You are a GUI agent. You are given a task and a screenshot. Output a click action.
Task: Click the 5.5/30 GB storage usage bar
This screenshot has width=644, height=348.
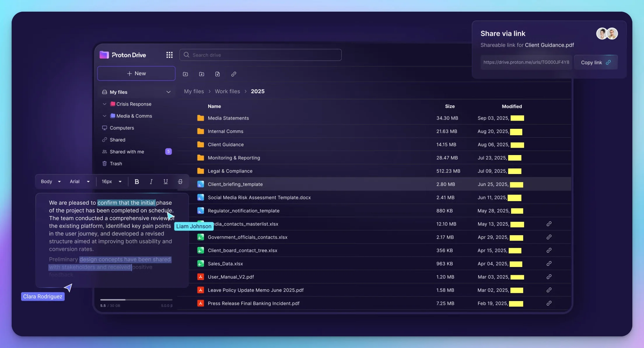[136, 300]
